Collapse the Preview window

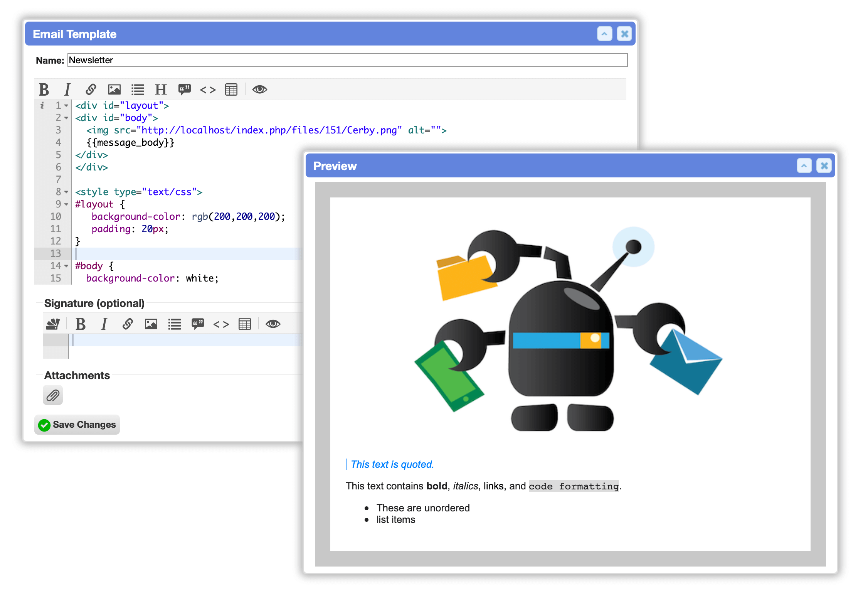click(x=804, y=166)
